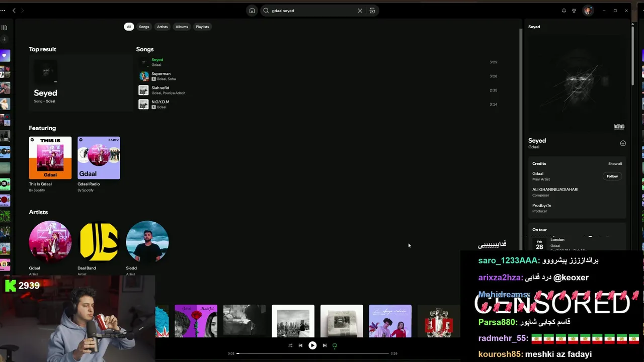Image resolution: width=644 pixels, height=362 pixels.
Task: Go to Spotify Home via house icon
Action: [252, 11]
